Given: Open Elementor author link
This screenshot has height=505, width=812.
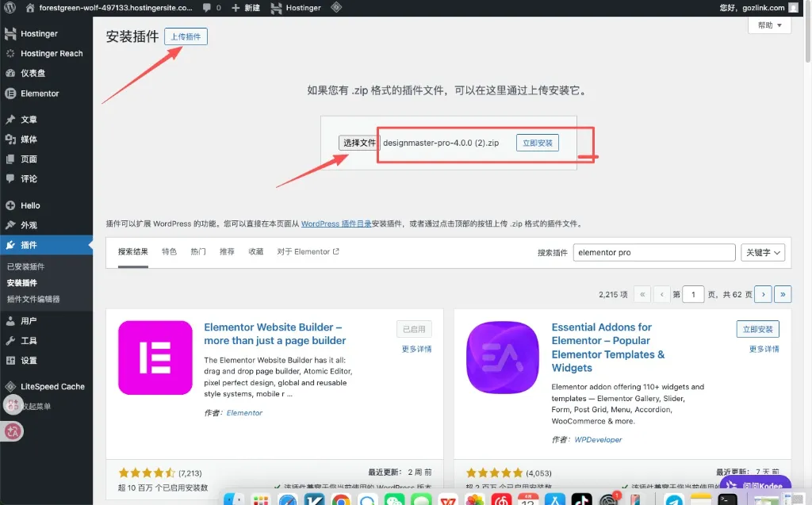Looking at the screenshot, I should point(244,413).
